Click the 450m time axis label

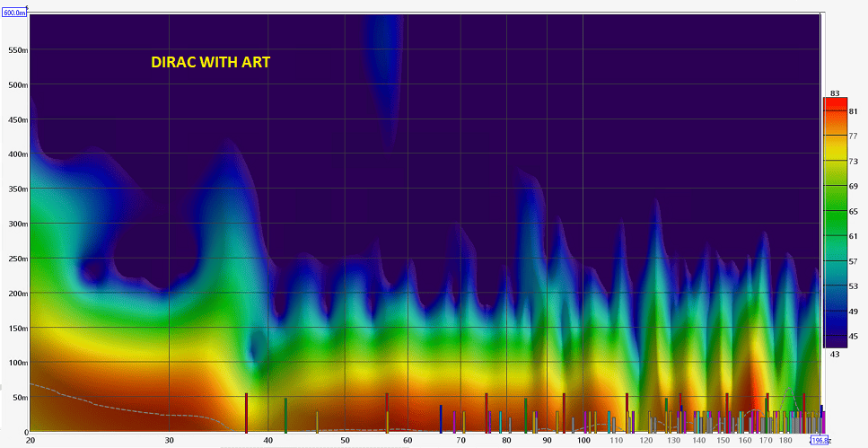point(18,119)
